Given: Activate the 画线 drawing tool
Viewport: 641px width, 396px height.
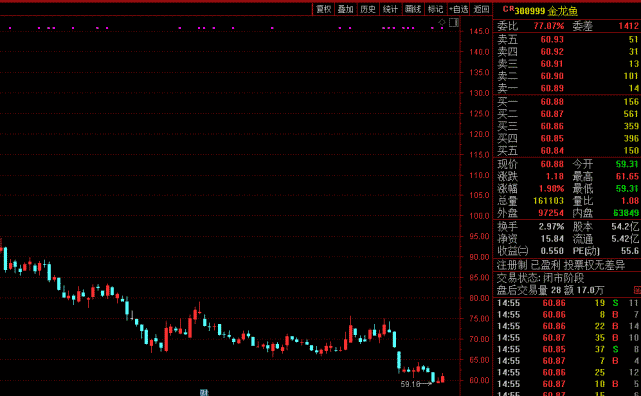Looking at the screenshot, I should point(413,9).
